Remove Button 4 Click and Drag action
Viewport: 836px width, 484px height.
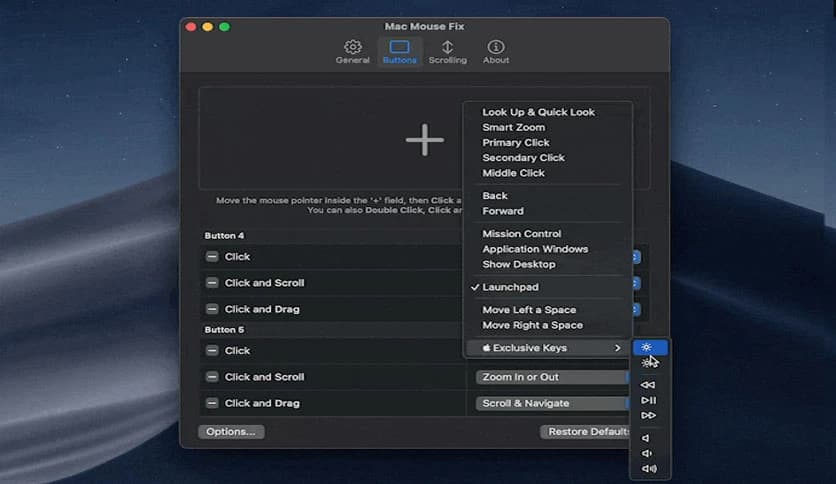[212, 309]
